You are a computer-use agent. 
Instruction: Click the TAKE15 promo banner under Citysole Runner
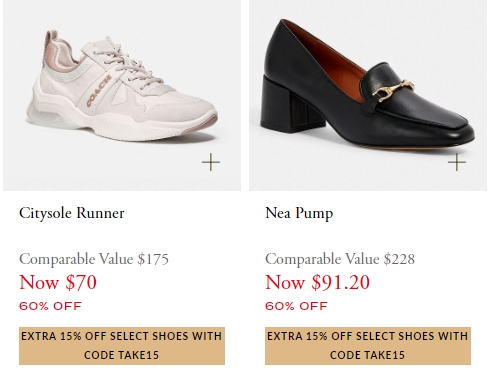(122, 346)
